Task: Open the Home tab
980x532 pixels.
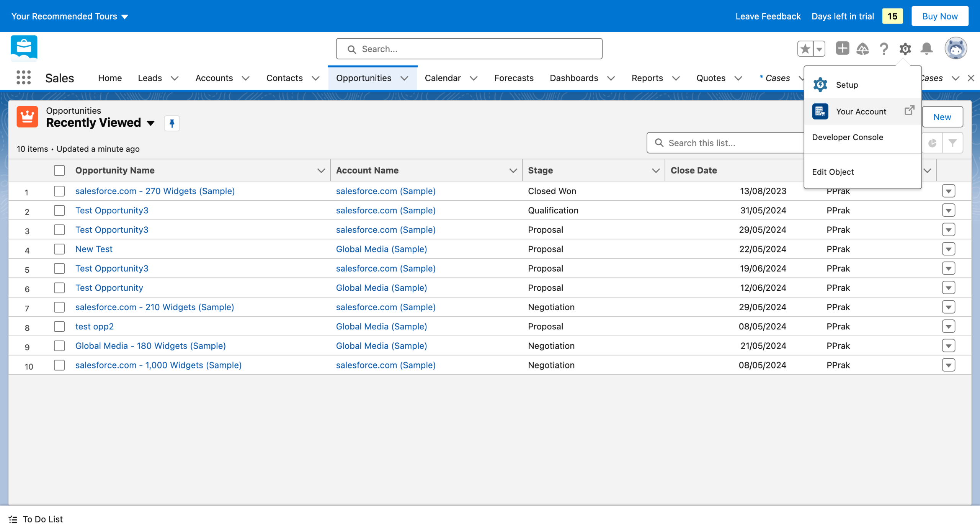Action: click(x=110, y=78)
